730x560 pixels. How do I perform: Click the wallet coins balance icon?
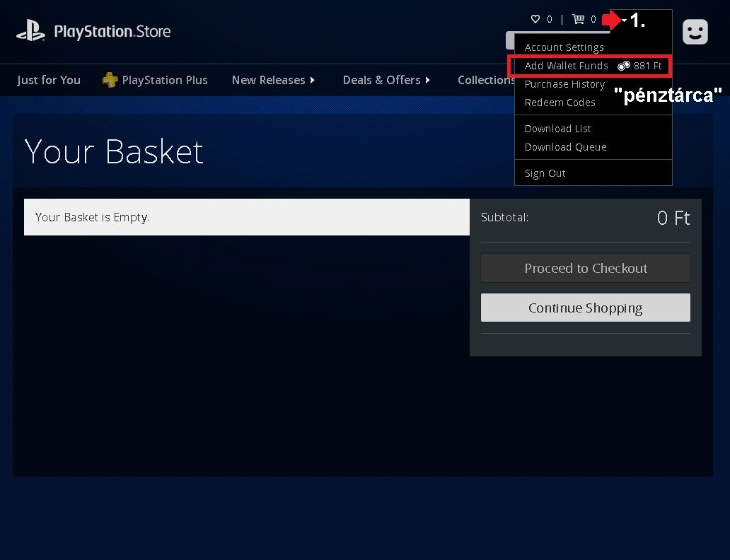[x=623, y=66]
